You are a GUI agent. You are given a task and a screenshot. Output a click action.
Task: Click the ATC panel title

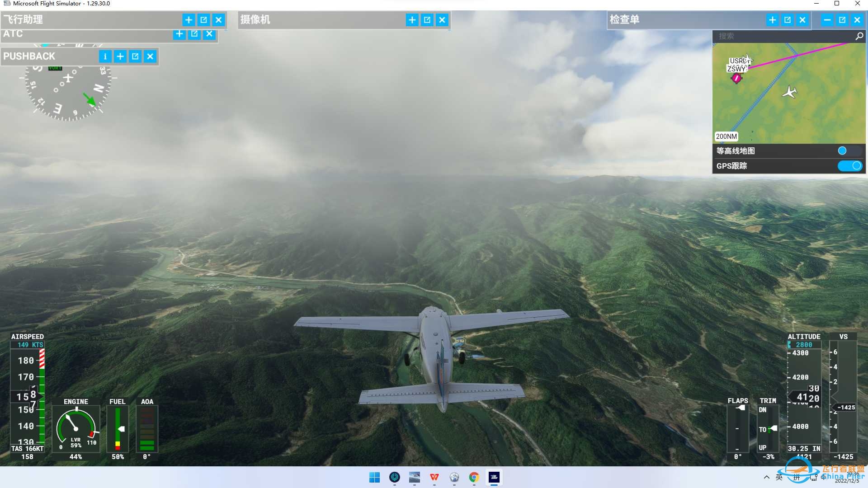click(x=13, y=34)
